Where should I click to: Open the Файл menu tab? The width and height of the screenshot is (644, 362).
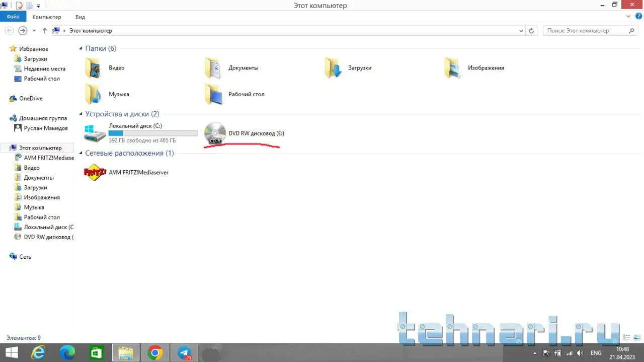coord(13,17)
